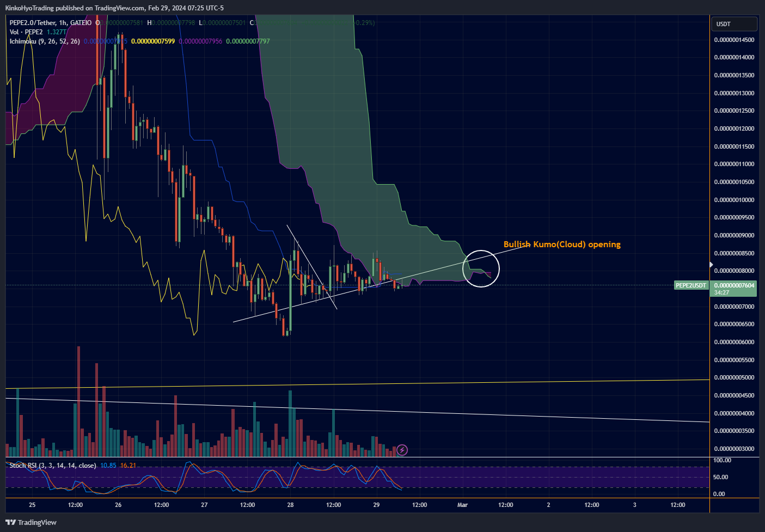Viewport: 765px width, 532px height.
Task: Select the Ichimoku (9, 26, 52, 26) legend
Action: tap(45, 41)
